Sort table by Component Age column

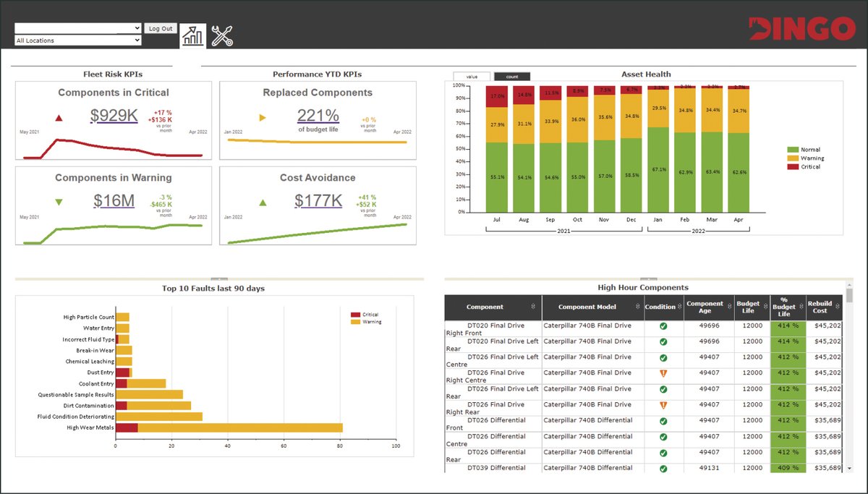(x=728, y=307)
